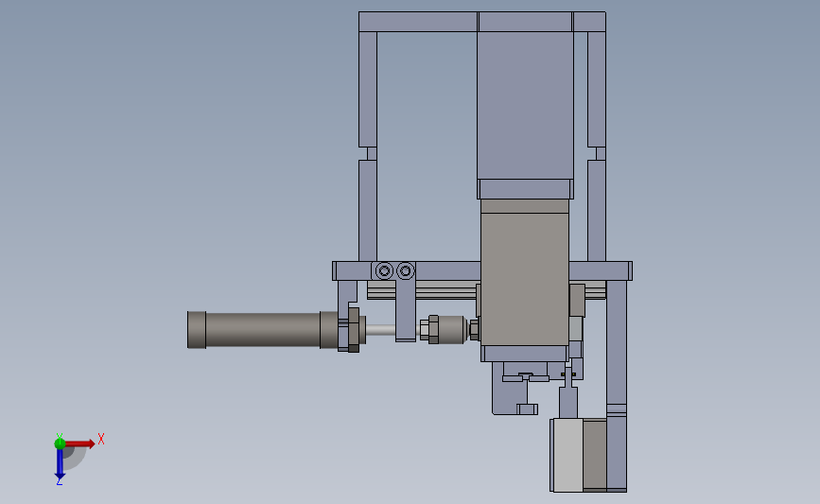Screen dimensions: 820x504
Task: Select the lower right vertical support leg
Action: point(617,386)
